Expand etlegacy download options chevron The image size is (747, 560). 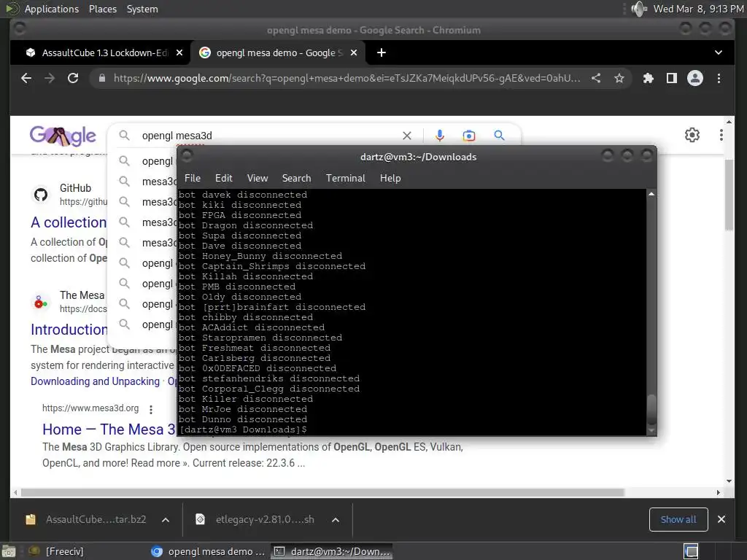336,520
